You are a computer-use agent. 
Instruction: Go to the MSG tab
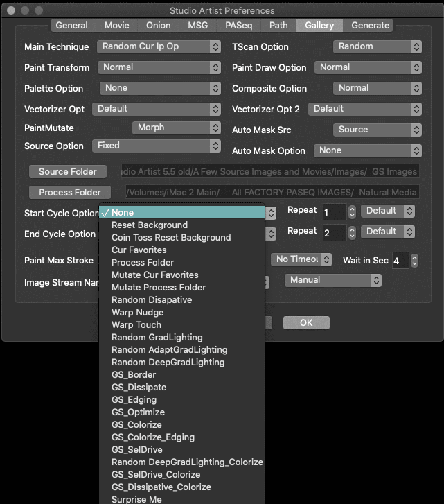tap(198, 25)
